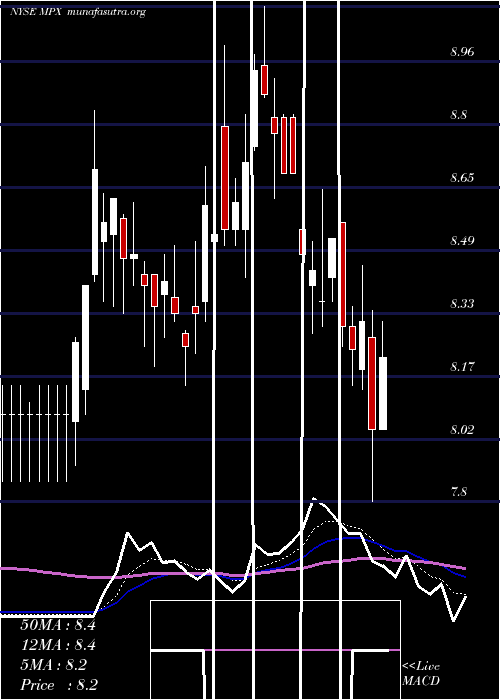
Task: Click the 12MA : 8.4 legend text
Action: click(x=58, y=645)
